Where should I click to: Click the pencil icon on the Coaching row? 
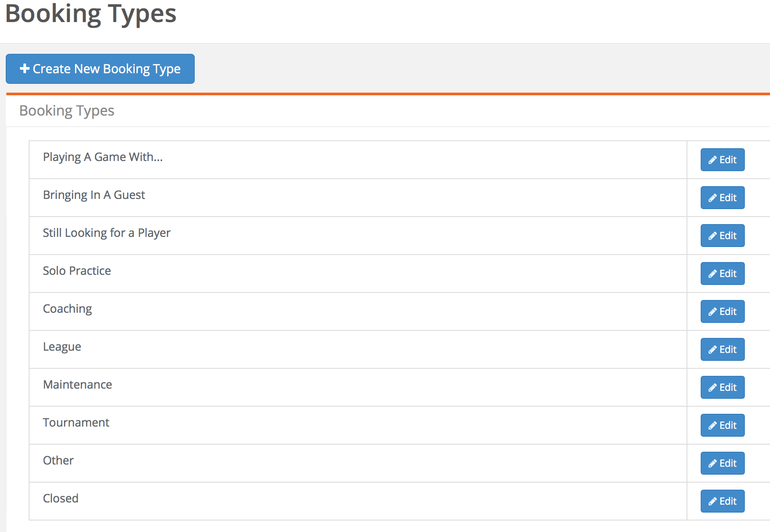tap(712, 311)
